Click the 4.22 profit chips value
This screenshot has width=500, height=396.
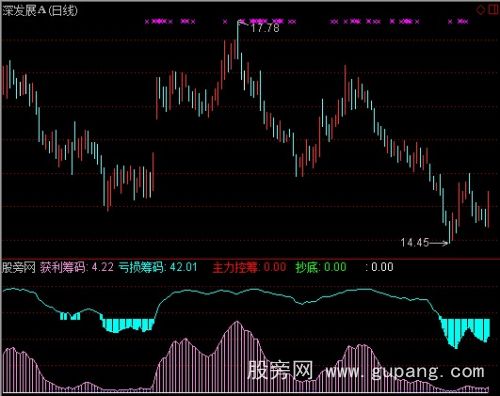[103, 267]
